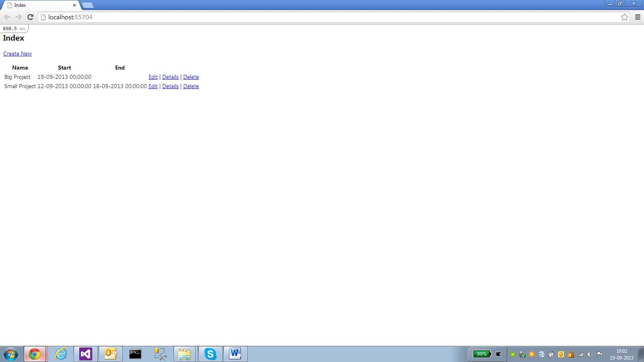Open the volume speaker icon
Viewport: 644px width, 362px height.
[x=590, y=354]
